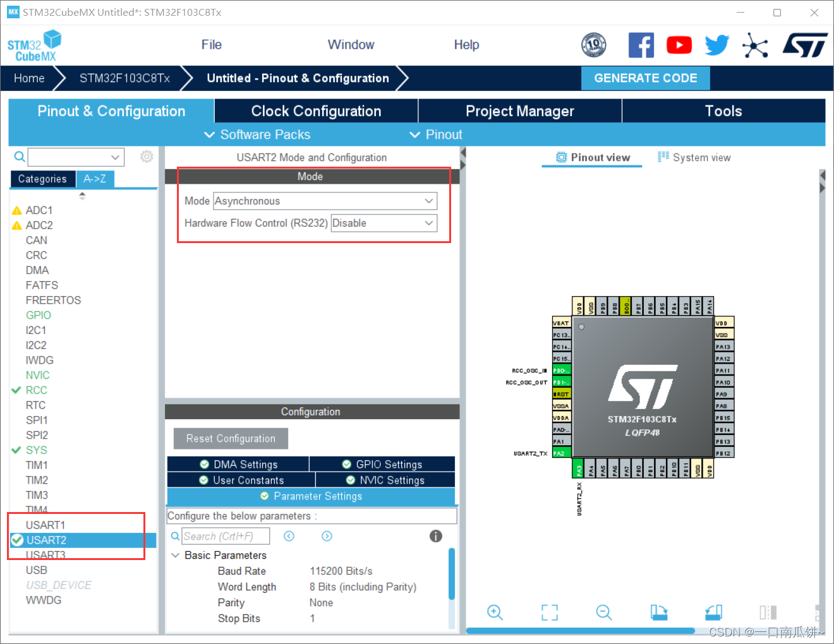
Task: Click STM32F103C8Tx breadcrumb
Action: pos(124,78)
